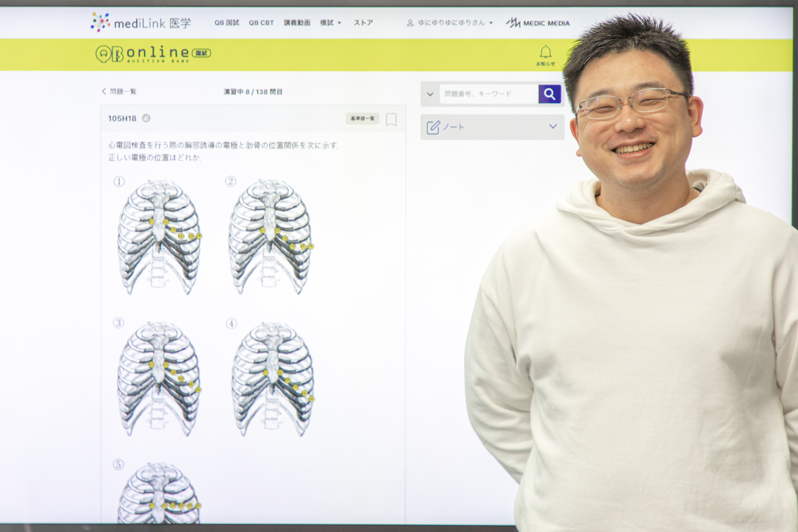
Task: Open the QB 国試 menu item
Action: pos(227,23)
